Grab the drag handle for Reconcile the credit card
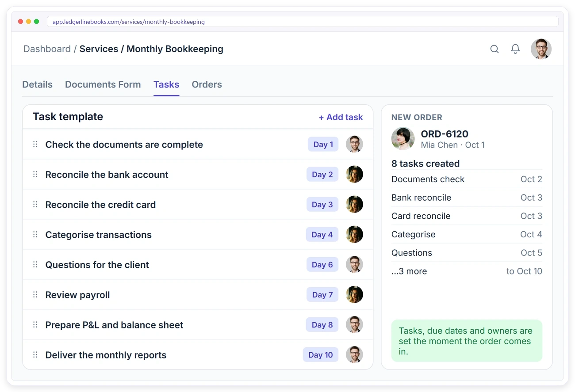 click(35, 205)
